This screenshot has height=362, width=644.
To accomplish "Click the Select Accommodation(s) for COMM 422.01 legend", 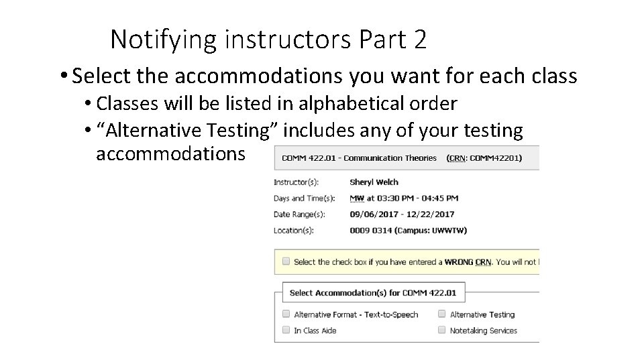I will click(x=373, y=293).
